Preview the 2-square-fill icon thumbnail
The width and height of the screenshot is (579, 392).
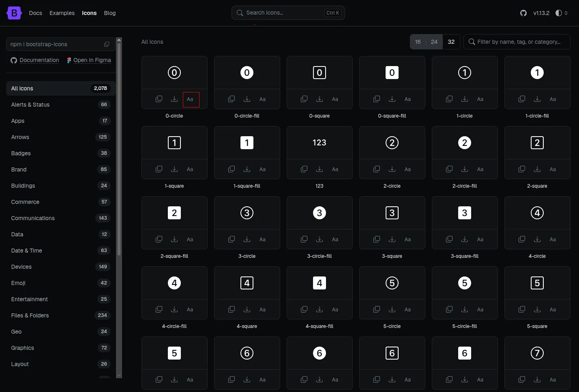coord(174,213)
